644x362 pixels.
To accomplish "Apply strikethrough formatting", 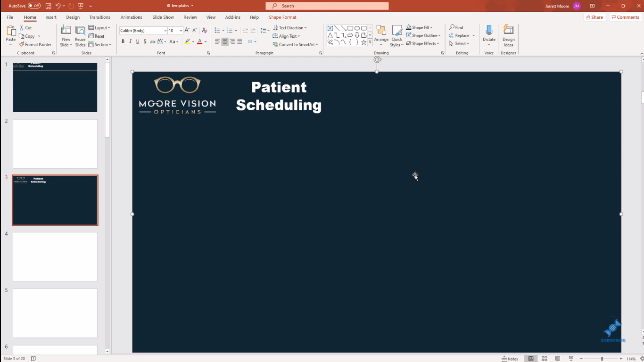I will point(152,41).
